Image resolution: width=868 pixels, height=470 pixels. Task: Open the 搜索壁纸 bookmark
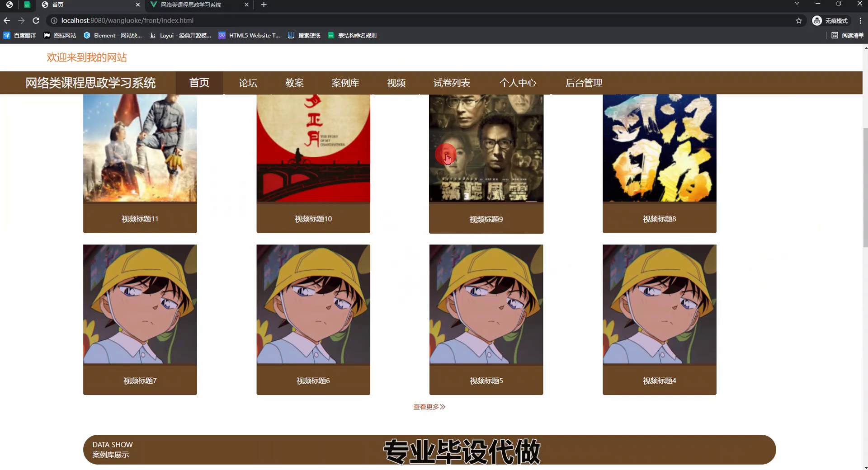[x=304, y=35]
